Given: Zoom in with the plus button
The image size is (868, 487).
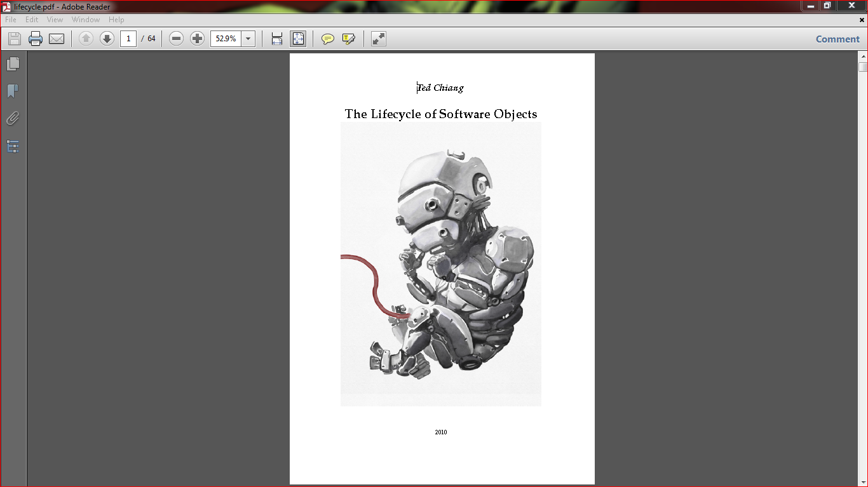Looking at the screenshot, I should click(197, 39).
